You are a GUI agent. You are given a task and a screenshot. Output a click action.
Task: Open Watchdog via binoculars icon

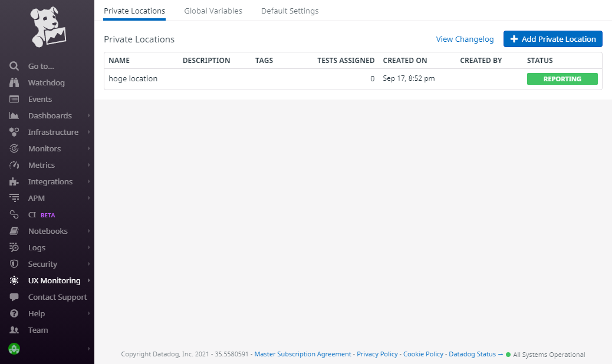click(14, 82)
